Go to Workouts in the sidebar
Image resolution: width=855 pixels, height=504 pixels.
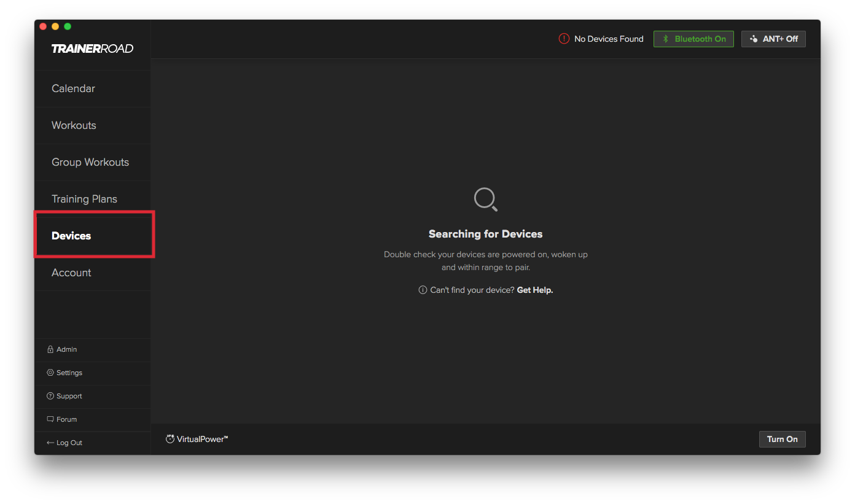(92, 125)
